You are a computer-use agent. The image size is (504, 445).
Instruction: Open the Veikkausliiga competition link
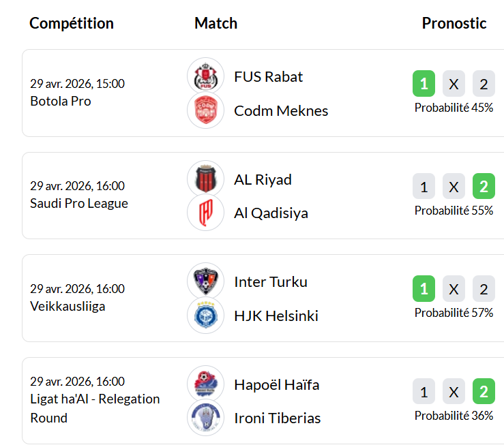click(x=68, y=306)
